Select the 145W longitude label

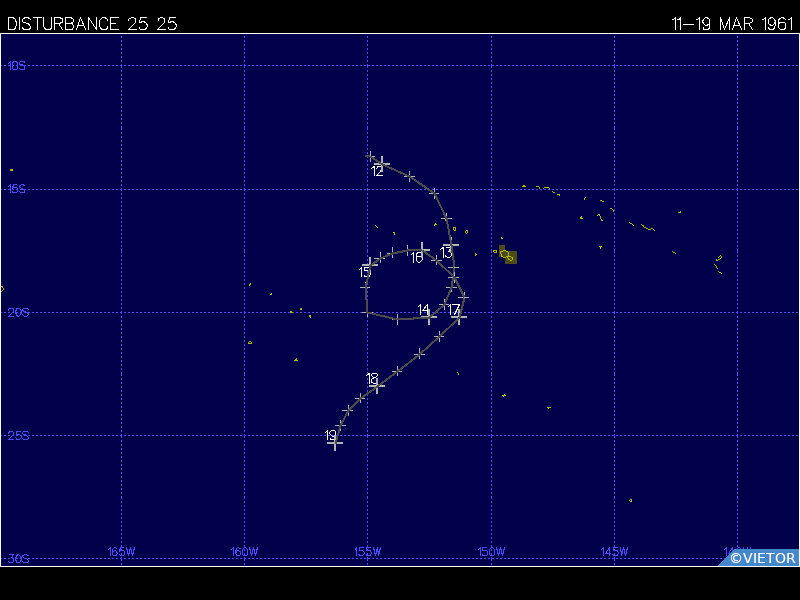point(613,552)
